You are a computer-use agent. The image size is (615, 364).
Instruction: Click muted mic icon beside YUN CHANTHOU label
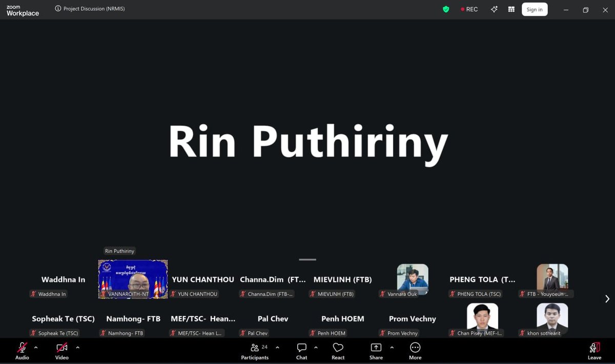pos(173,294)
